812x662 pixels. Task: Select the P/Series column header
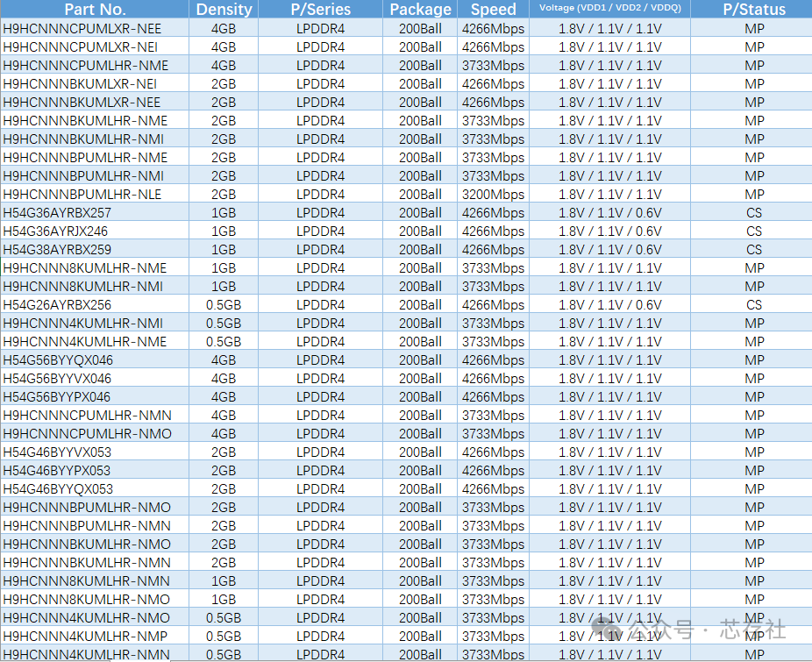click(x=321, y=9)
